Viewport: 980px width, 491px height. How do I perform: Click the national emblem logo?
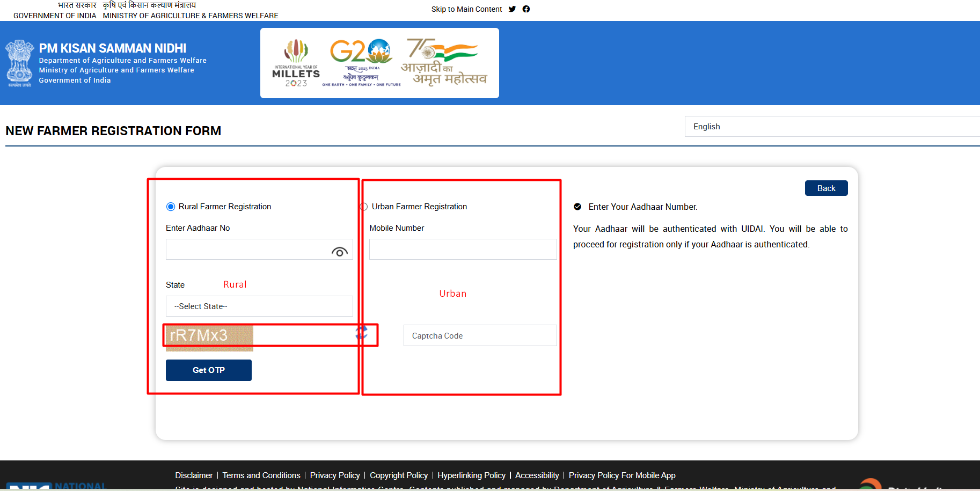[19, 63]
